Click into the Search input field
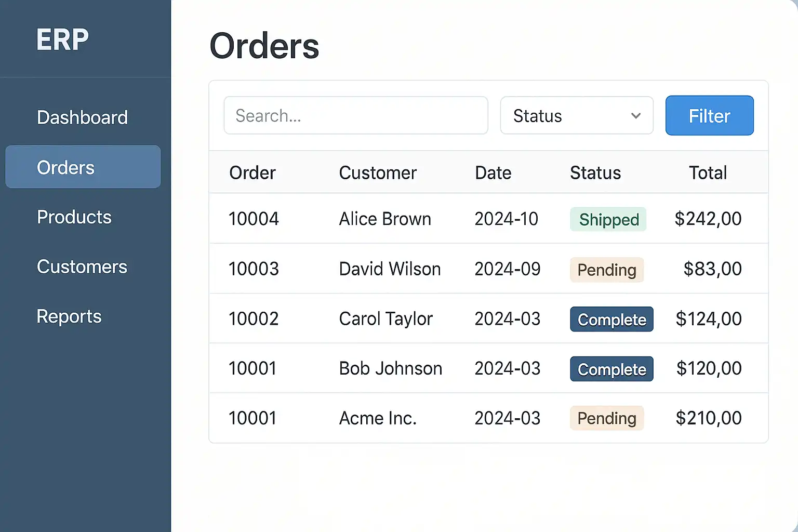Viewport: 798px width, 532px height. point(355,115)
